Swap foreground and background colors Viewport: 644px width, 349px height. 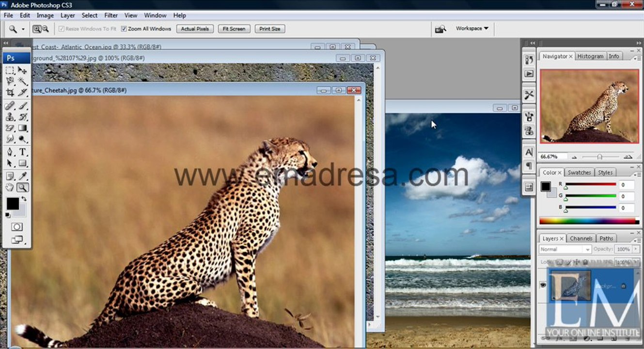(24, 199)
